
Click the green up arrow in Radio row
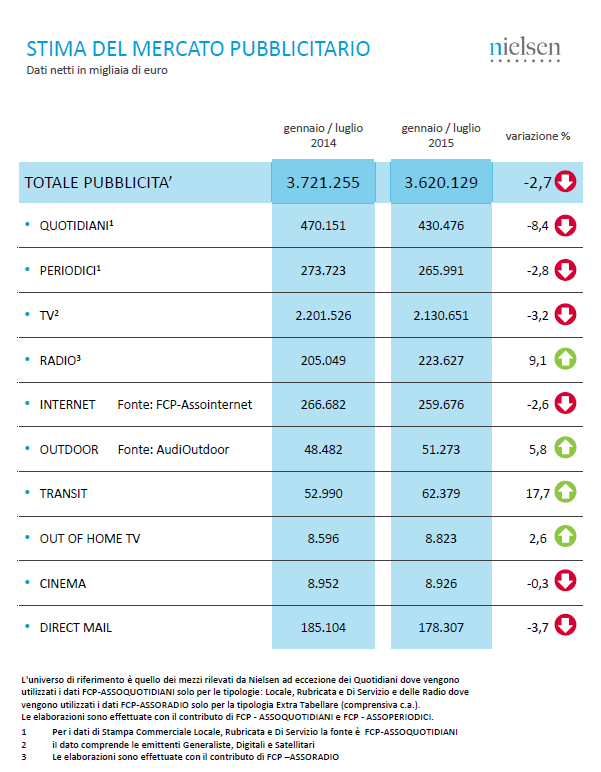pos(566,360)
